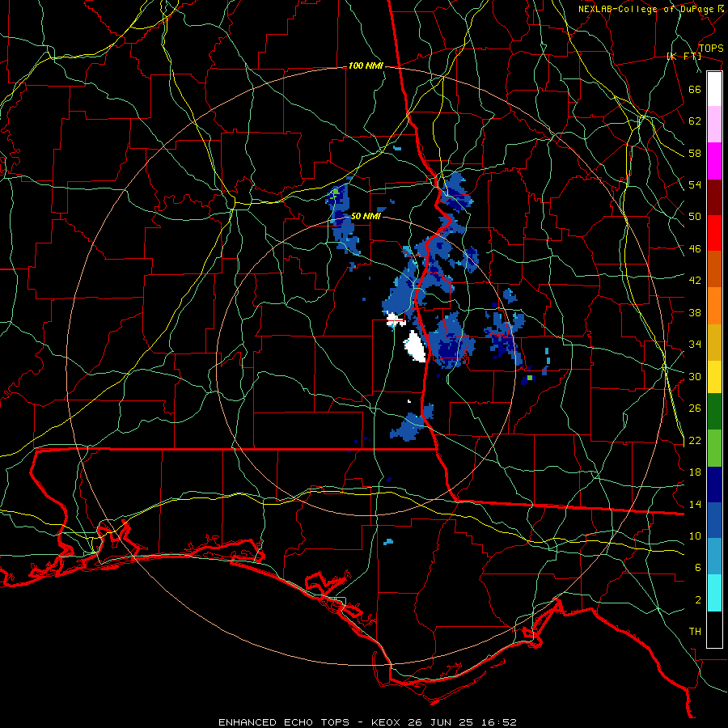Click the "38" legend value

click(695, 312)
